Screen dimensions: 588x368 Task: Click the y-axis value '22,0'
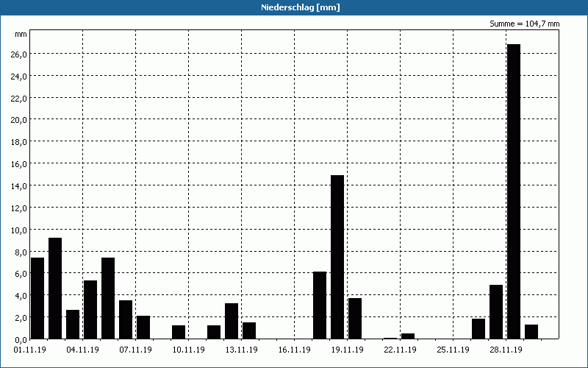point(19,98)
